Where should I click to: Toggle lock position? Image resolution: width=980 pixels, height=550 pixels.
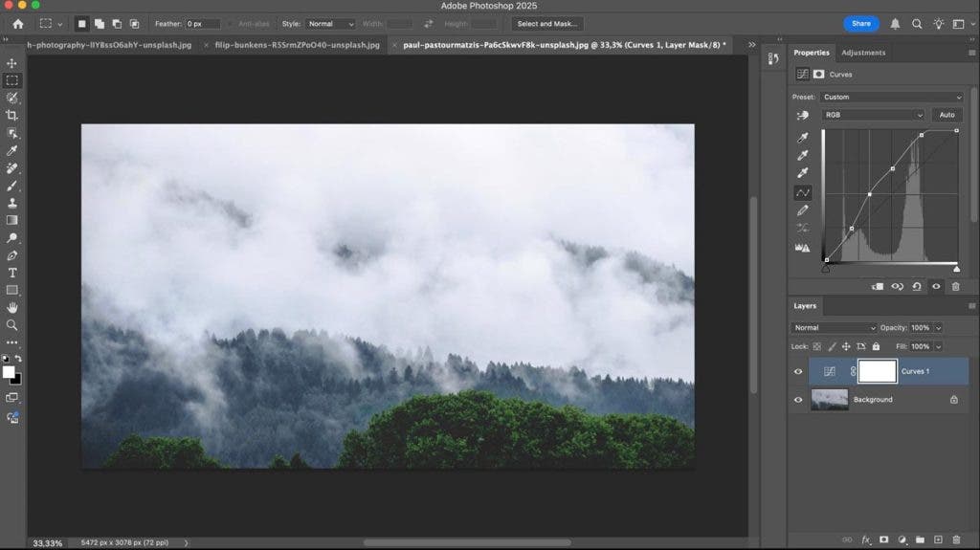846,346
